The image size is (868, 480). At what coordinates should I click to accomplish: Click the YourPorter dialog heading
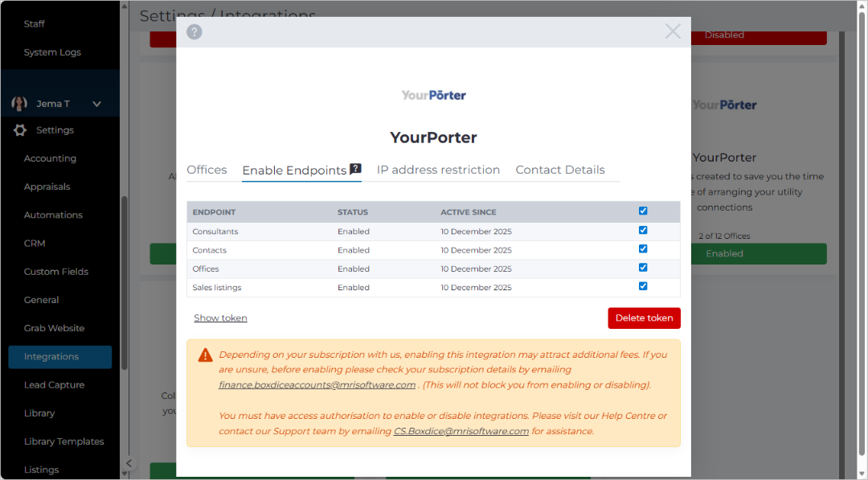coord(433,137)
